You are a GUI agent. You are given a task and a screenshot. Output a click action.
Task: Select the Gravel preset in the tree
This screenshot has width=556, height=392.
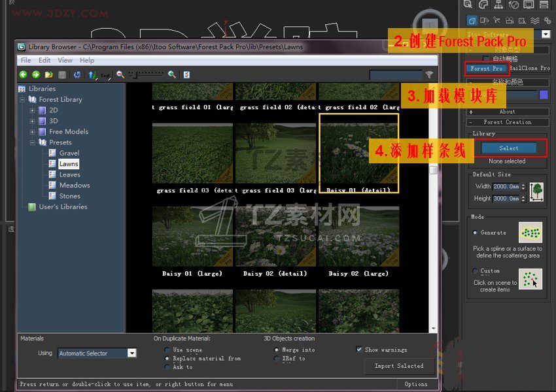pyautogui.click(x=69, y=153)
